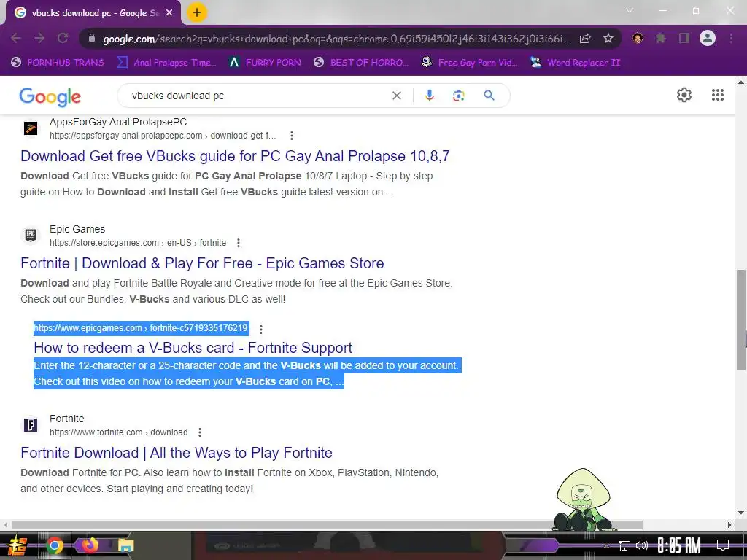This screenshot has width=747, height=560.
Task: Open Fortnite Download & Play For Free link
Action: click(x=202, y=263)
